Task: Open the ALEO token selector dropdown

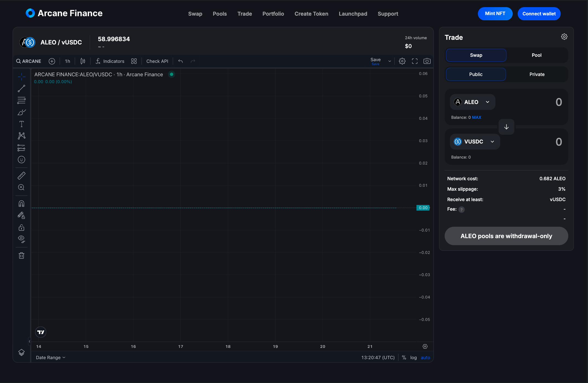Action: tap(472, 102)
